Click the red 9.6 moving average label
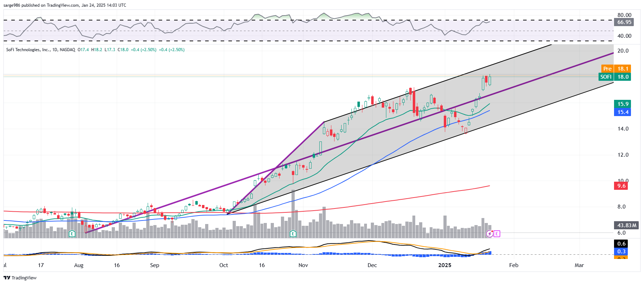Image resolution: width=644 pixels, height=284 pixels. (x=621, y=186)
